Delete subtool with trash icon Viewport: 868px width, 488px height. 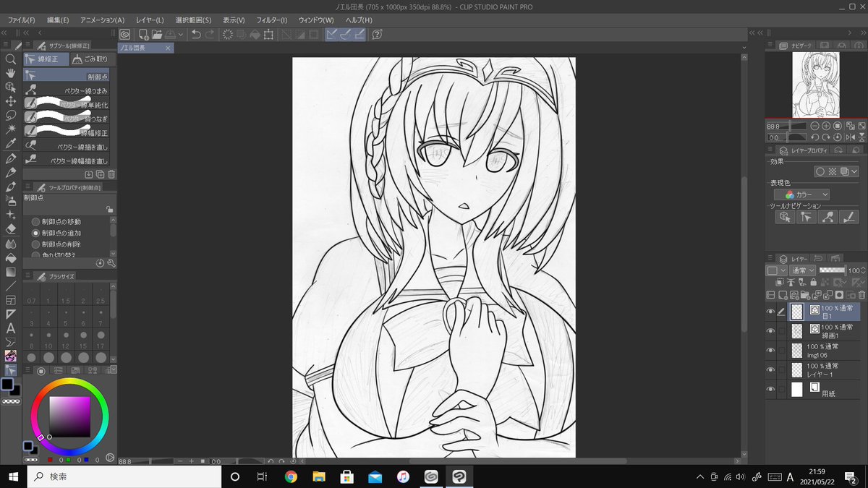click(x=111, y=174)
